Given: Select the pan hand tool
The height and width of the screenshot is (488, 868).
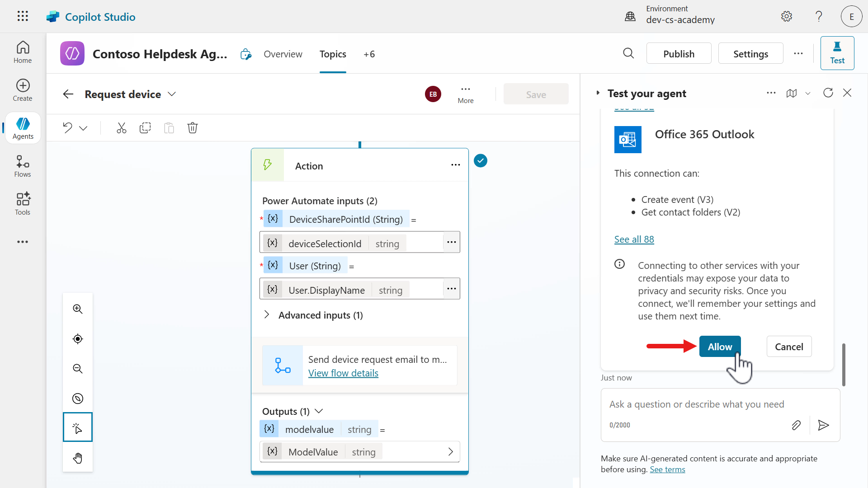Looking at the screenshot, I should 78,458.
